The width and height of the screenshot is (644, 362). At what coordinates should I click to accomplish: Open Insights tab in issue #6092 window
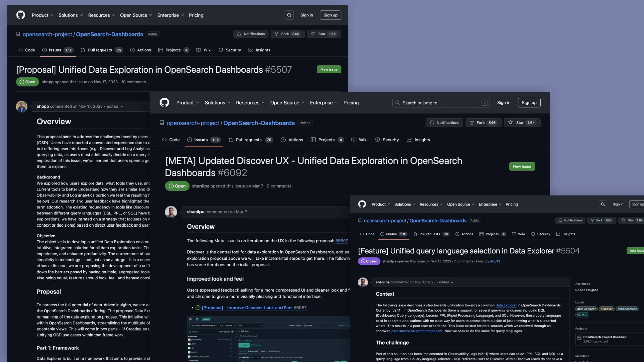point(418,140)
